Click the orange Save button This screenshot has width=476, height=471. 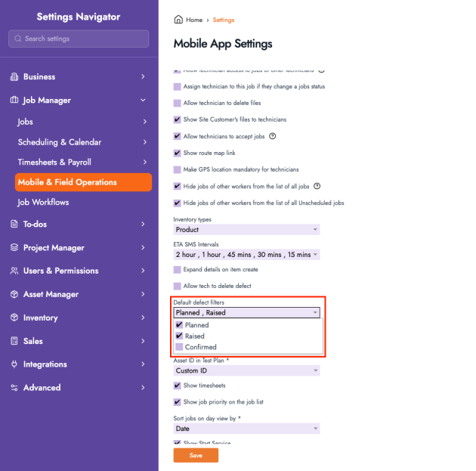pos(196,455)
